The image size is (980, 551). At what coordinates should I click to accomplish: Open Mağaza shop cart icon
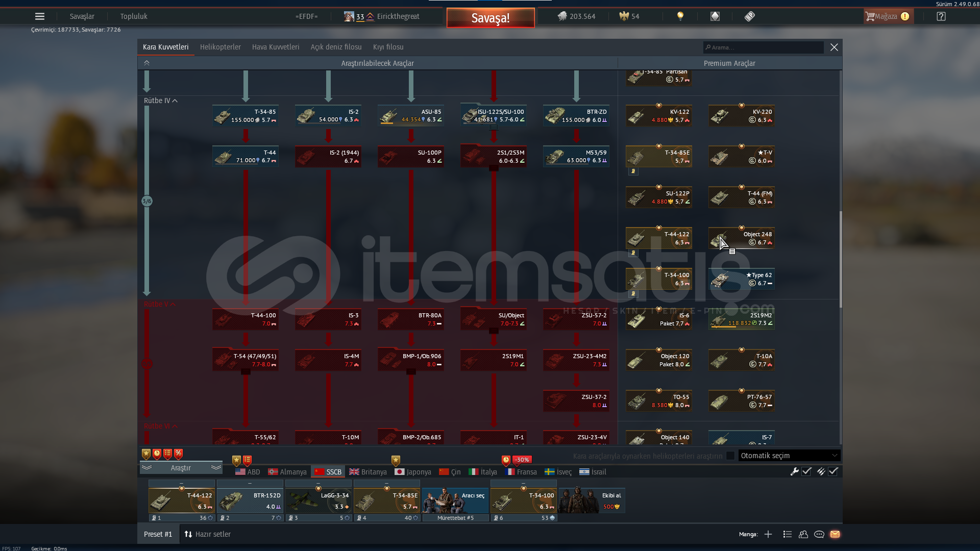870,16
